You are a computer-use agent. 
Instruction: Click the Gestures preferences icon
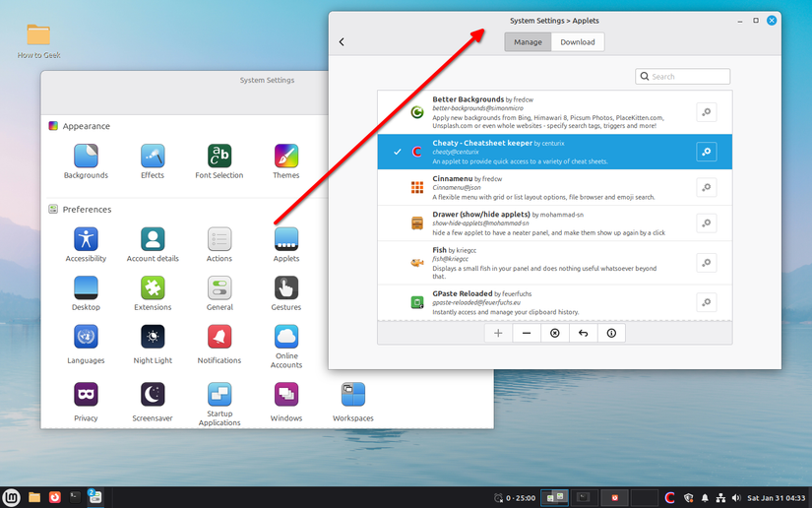tap(286, 287)
